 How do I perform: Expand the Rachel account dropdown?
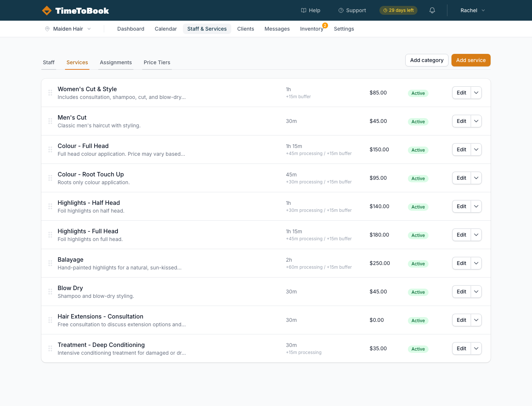pos(472,10)
